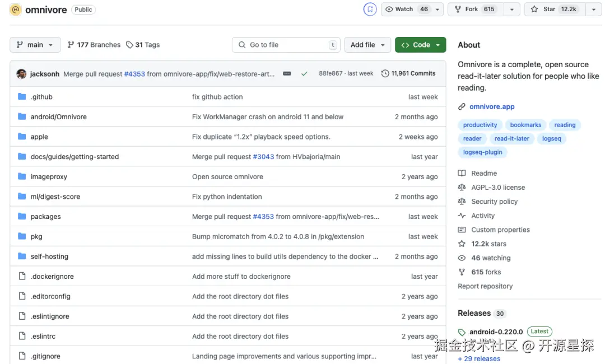Open 'Fix python indentation' commit message

227,197
